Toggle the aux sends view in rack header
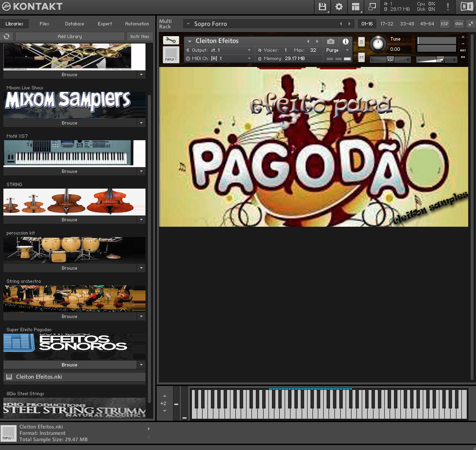This screenshot has height=450, width=476. (459, 24)
